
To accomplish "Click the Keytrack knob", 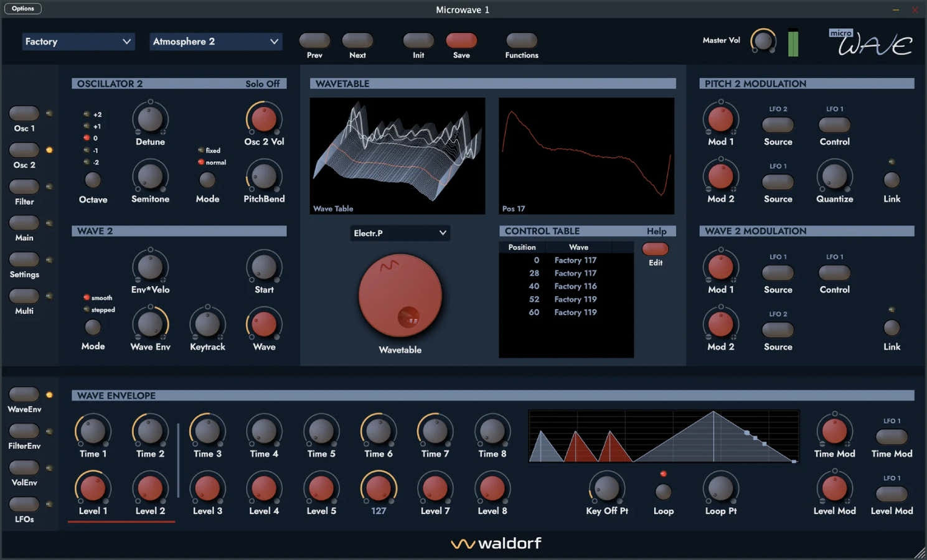I will 207,324.
